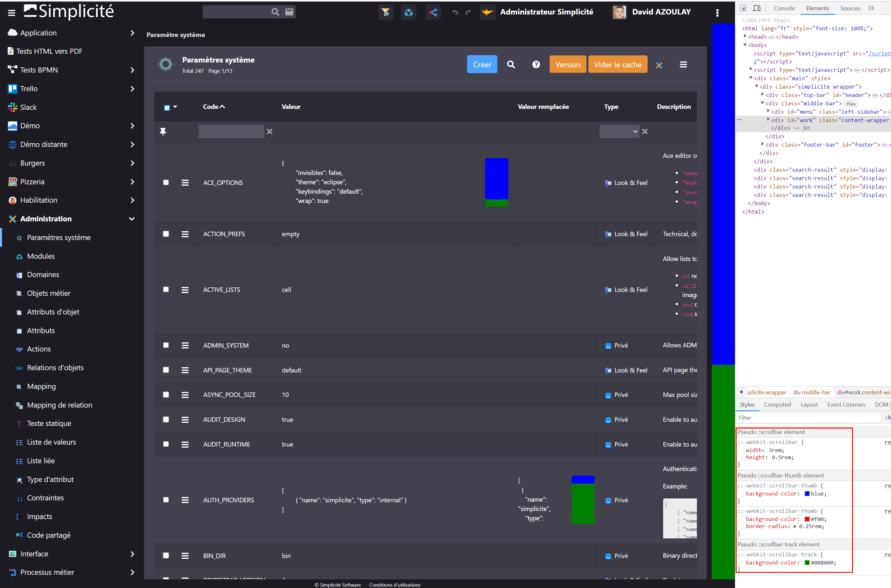Open the vertical three-dots header menu
This screenshot has width=891, height=588.
pos(717,13)
